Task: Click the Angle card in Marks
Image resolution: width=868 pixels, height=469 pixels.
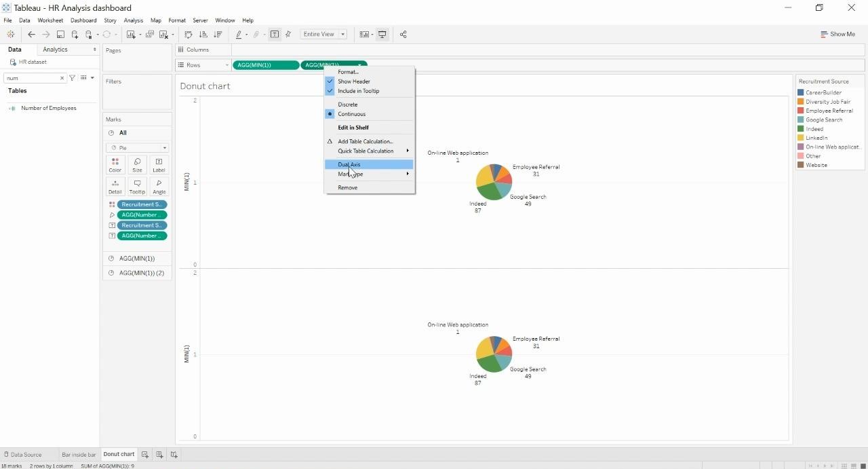Action: click(x=159, y=187)
